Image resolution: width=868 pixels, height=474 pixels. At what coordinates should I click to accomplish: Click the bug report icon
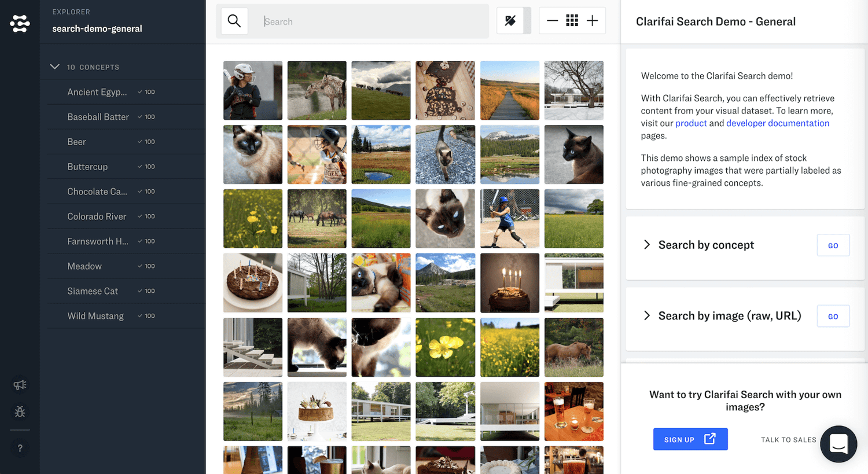point(20,411)
